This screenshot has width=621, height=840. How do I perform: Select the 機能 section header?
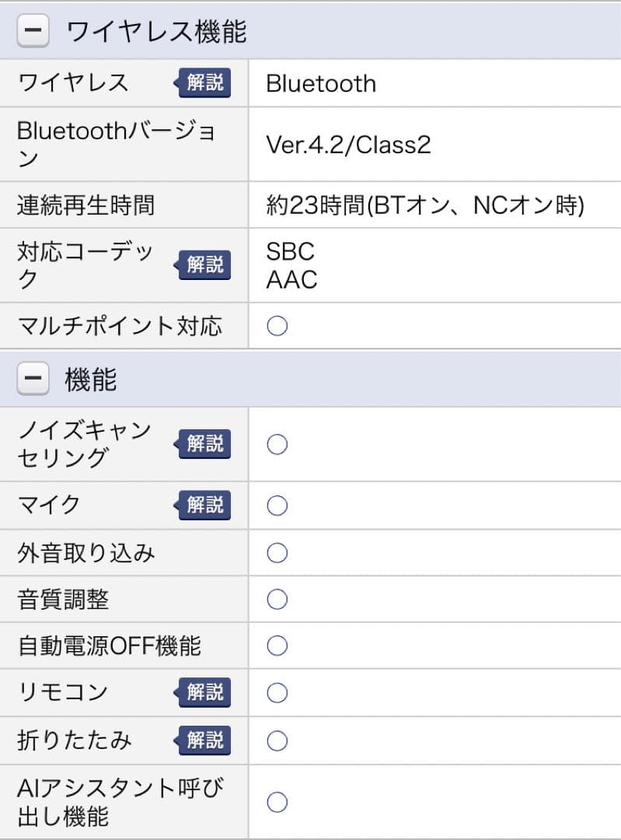[85, 380]
